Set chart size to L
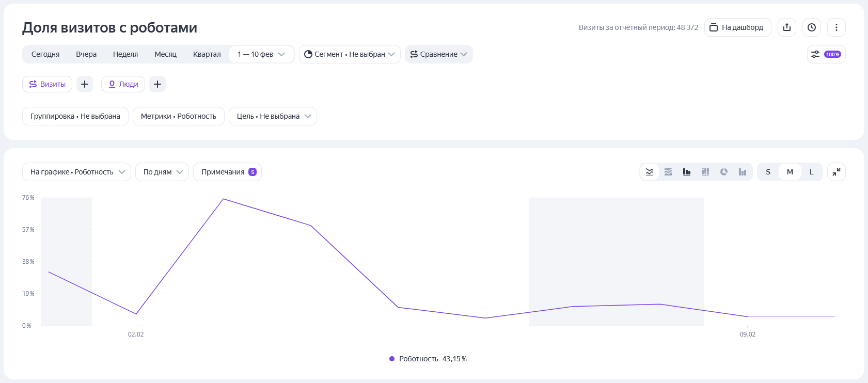The height and width of the screenshot is (383, 868). click(811, 172)
